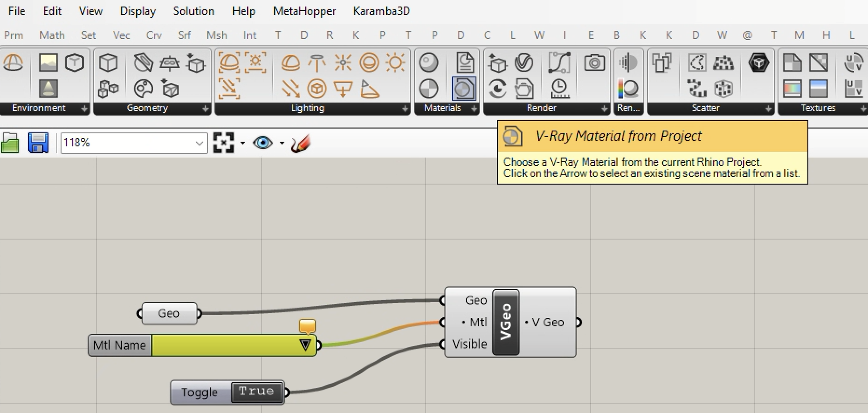The height and width of the screenshot is (413, 868).
Task: Expand the Lighting group panel
Action: click(405, 108)
